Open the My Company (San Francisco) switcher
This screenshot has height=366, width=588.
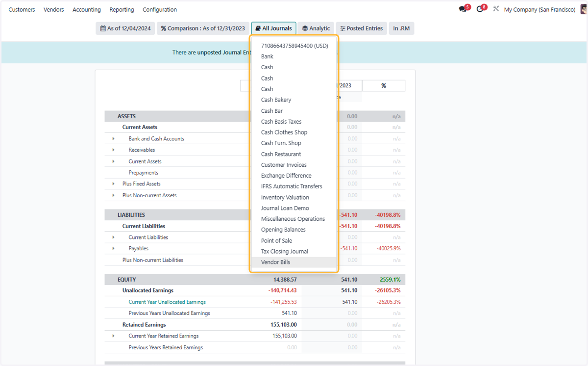(539, 10)
